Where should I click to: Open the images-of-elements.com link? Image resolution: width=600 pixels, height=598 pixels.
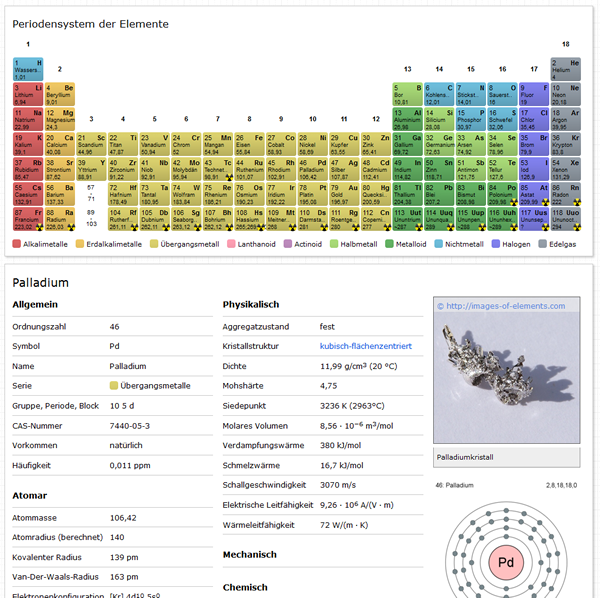(x=505, y=306)
